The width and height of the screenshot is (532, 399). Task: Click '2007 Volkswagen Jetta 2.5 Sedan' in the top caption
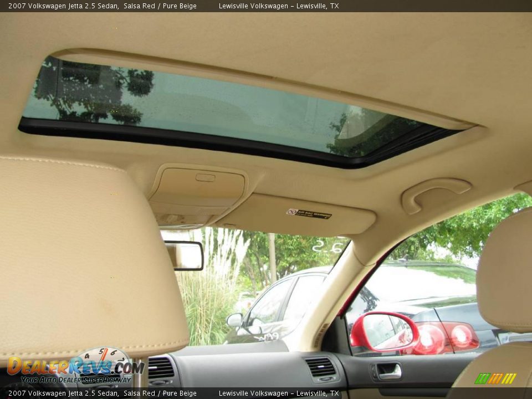point(63,6)
